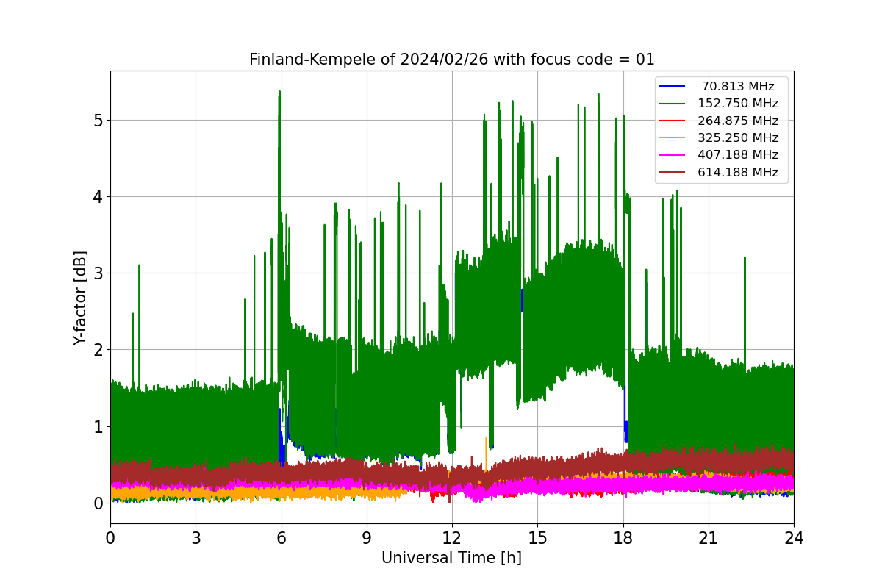The height and width of the screenshot is (588, 882).
Task: Click the orange legend line swatch
Action: [673, 138]
